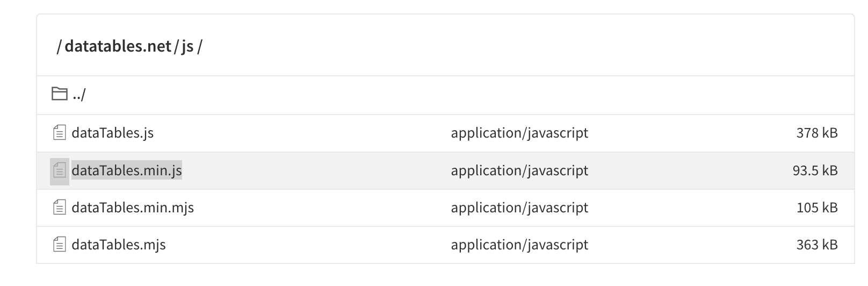
Task: Navigate to datatables.net in breadcrumb path
Action: (x=118, y=46)
